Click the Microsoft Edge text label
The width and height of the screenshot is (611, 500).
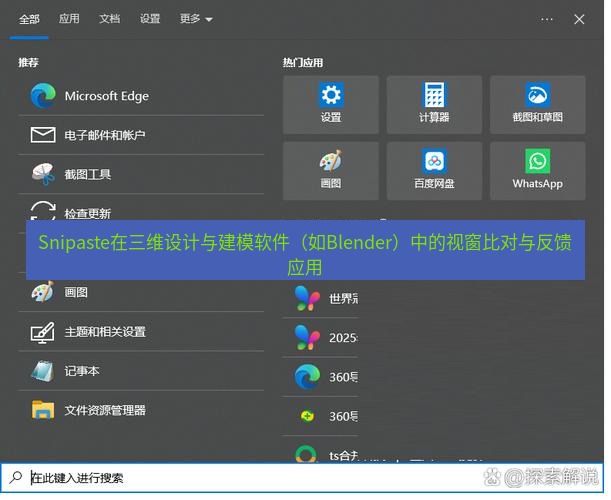[x=107, y=96]
